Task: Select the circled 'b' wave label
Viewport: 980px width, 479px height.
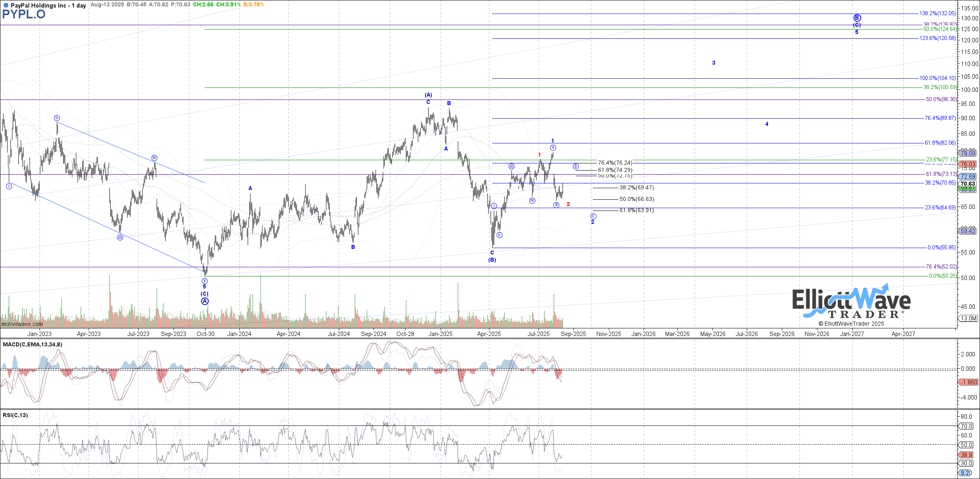Action: pos(576,166)
